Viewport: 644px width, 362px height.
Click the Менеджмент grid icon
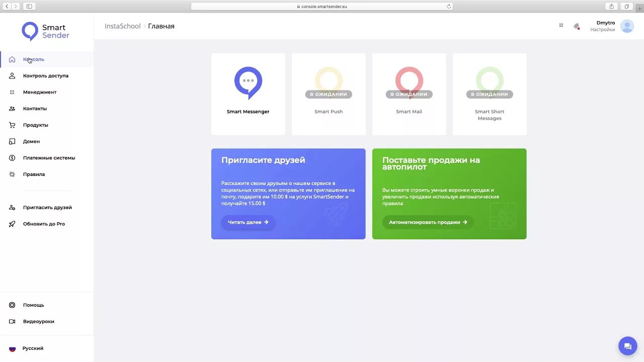tap(12, 93)
